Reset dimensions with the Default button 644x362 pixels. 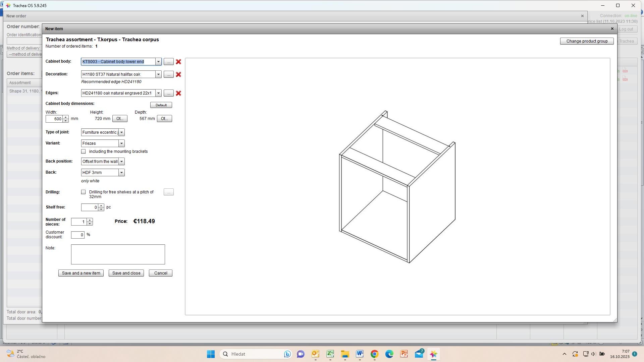click(161, 105)
